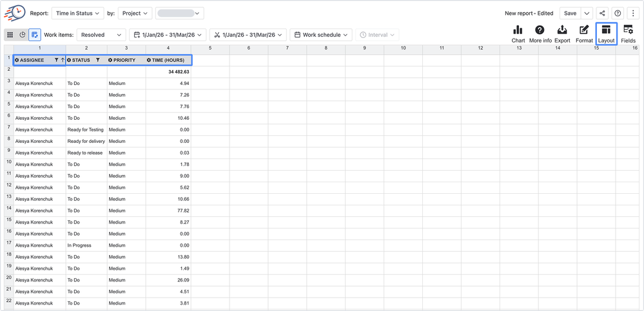Click the cell with 1.49 hours
Viewport: 644px width, 311px height.
point(168,269)
